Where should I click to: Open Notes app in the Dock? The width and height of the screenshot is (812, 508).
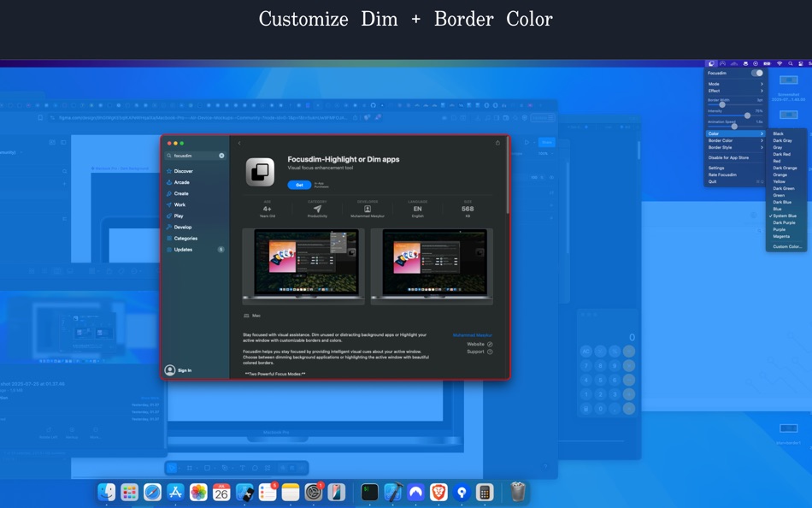(290, 492)
